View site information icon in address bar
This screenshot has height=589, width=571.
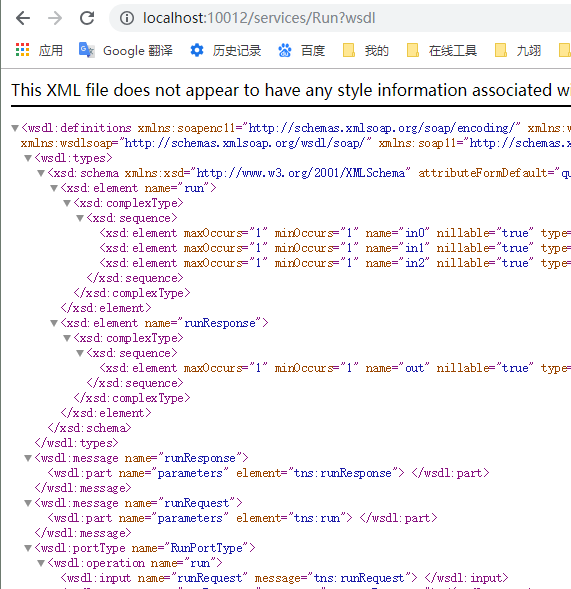(127, 18)
